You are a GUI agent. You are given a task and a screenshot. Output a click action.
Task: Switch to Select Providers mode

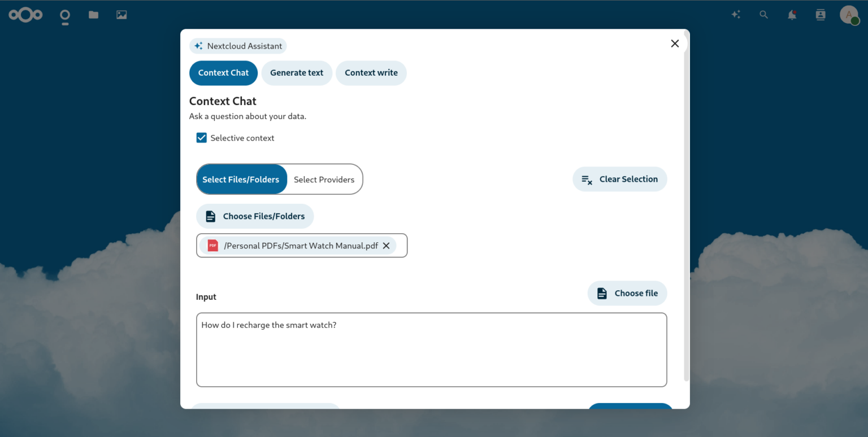[x=324, y=179]
